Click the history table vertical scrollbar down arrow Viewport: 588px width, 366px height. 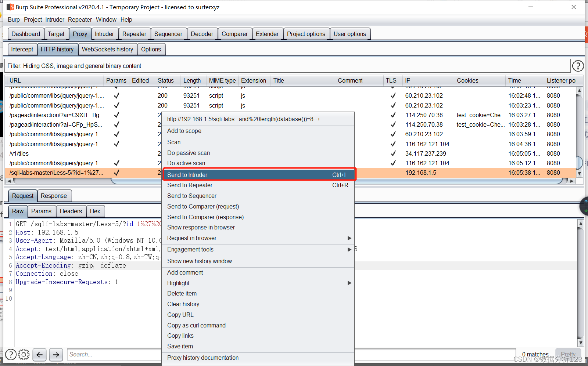point(579,174)
